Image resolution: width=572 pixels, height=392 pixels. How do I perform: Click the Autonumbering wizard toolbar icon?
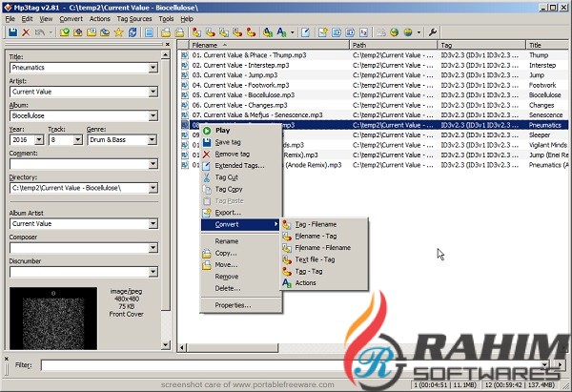tap(363, 32)
